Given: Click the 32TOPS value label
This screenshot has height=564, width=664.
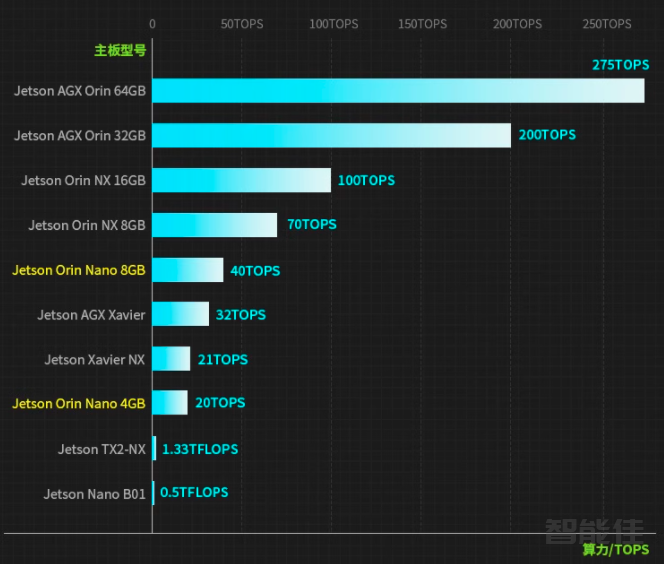Looking at the screenshot, I should (241, 315).
